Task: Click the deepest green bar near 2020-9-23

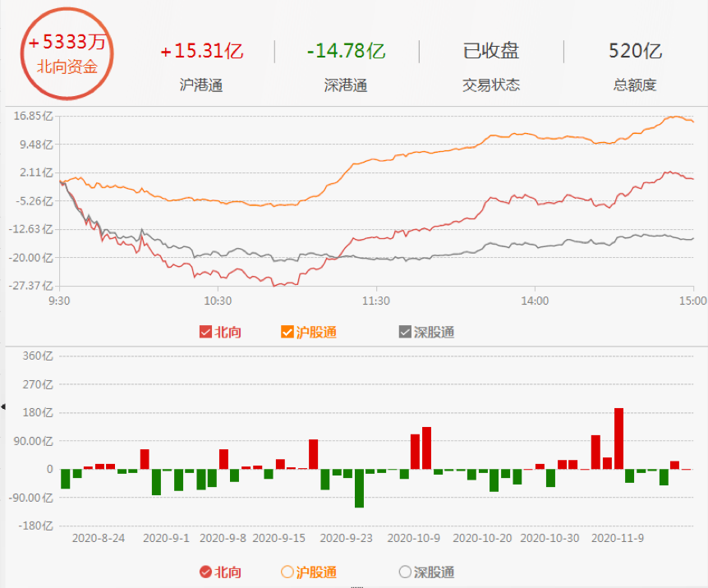Action: [x=360, y=488]
